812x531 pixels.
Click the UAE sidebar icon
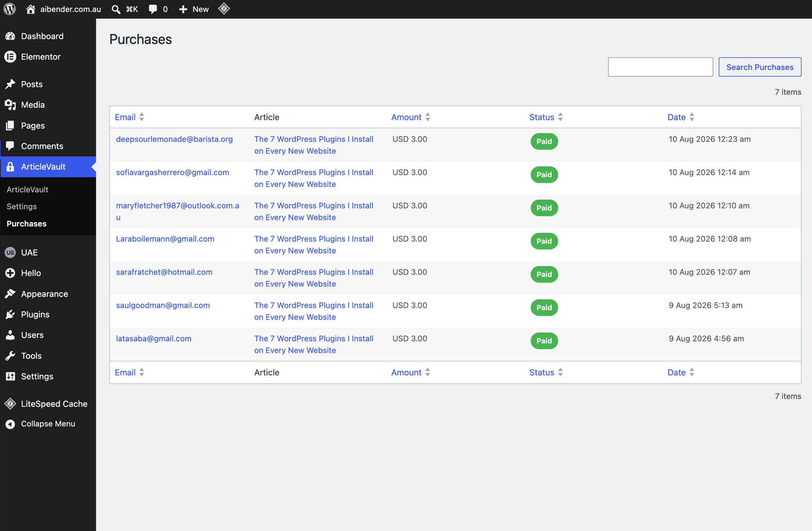10,252
